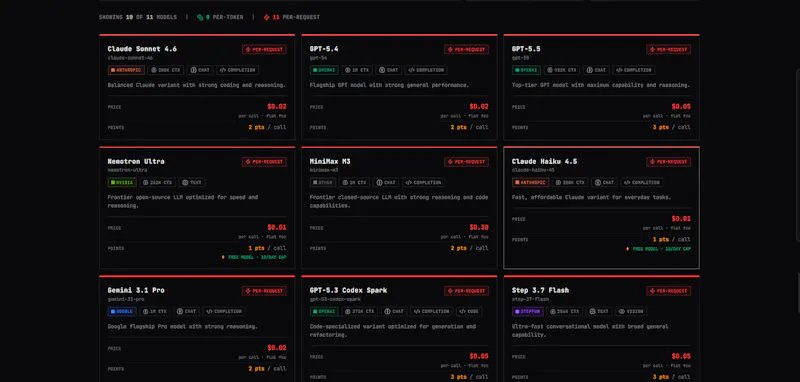The height and width of the screenshot is (382, 800).
Task: Click PER-REQUEST badge on MiniMax M3 card
Action: (x=466, y=162)
